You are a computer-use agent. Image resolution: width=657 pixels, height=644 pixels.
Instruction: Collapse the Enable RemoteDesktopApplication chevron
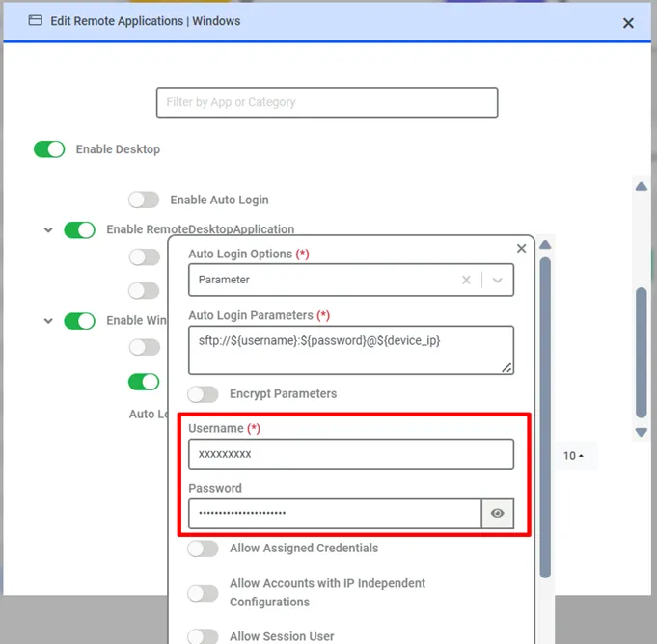pos(48,229)
